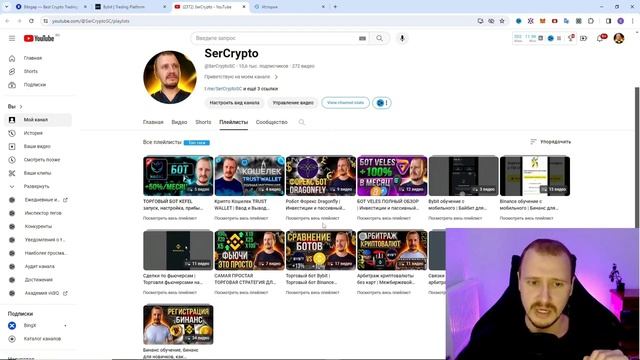Open the notifications bell
The height and width of the screenshot is (360, 640).
[600, 38]
